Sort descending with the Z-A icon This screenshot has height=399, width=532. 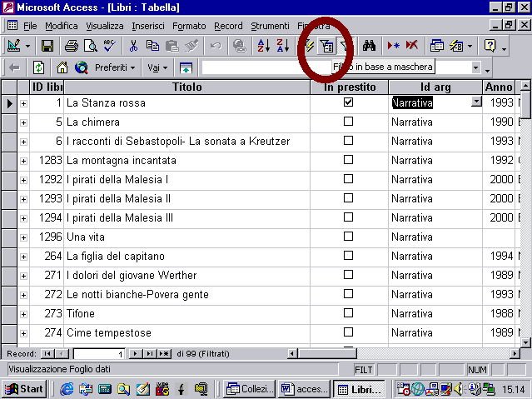tap(283, 46)
